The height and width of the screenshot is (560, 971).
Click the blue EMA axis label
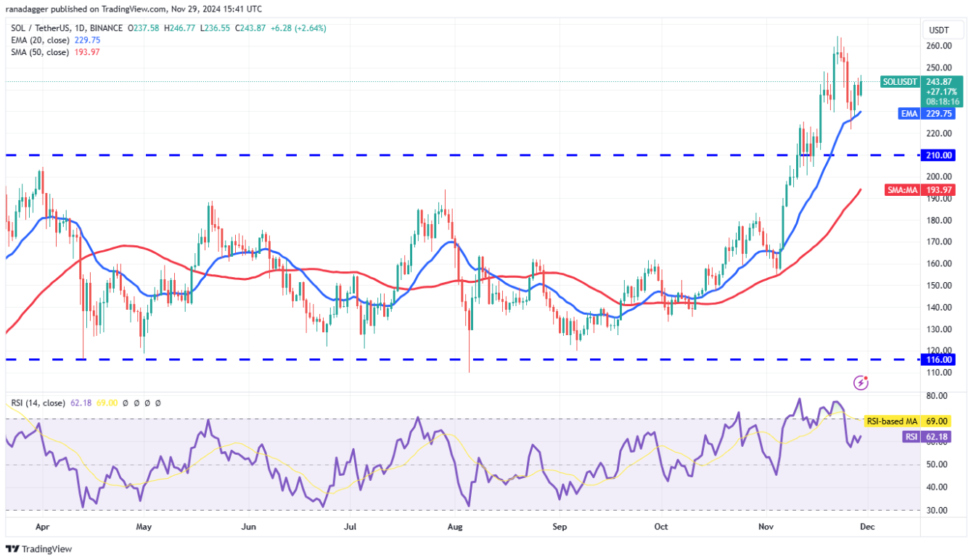(910, 114)
